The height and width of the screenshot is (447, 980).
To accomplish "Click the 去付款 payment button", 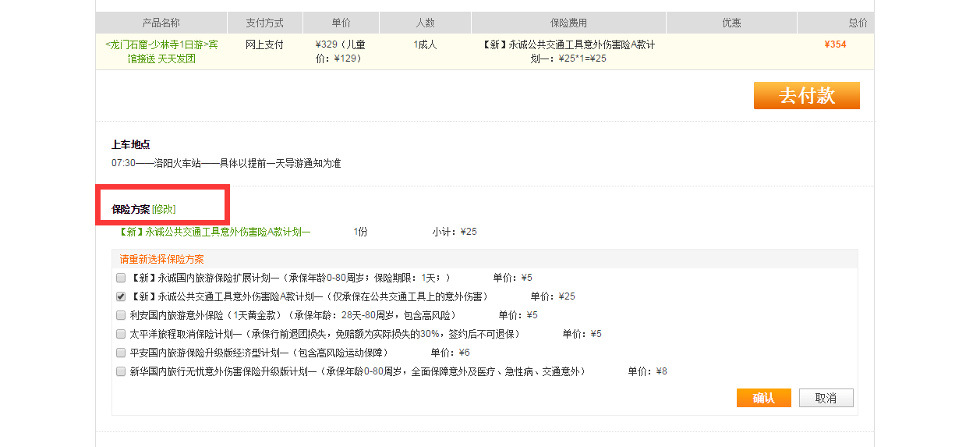I will point(806,95).
